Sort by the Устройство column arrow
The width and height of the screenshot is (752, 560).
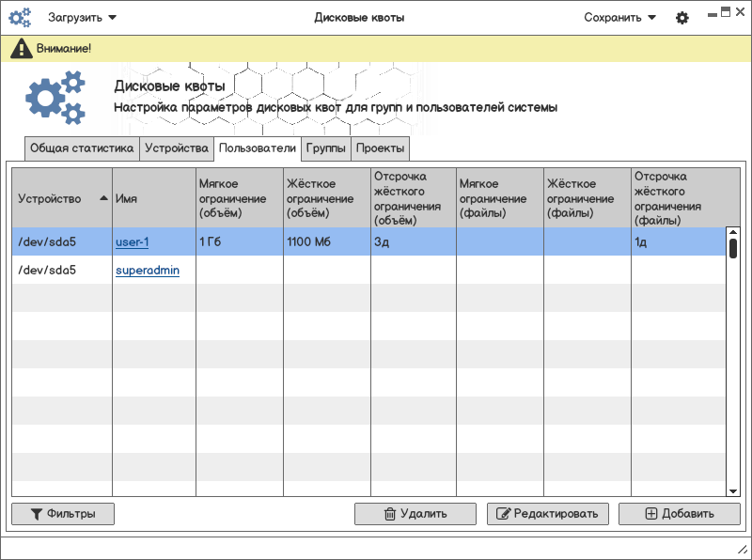(102, 198)
